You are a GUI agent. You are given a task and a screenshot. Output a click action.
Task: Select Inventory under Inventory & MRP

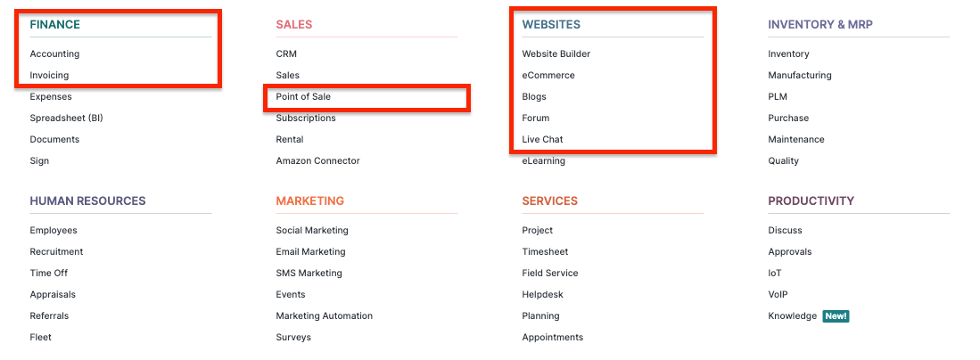click(788, 53)
